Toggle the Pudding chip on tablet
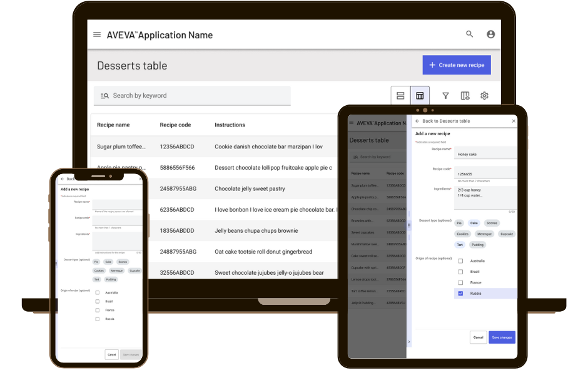The height and width of the screenshot is (370, 588). point(477,245)
